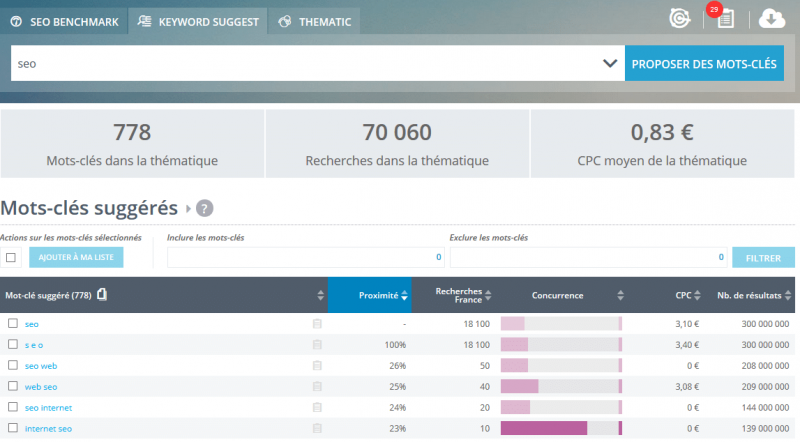Click the credits refresh icon in header
The width and height of the screenshot is (800, 442).
pyautogui.click(x=680, y=18)
